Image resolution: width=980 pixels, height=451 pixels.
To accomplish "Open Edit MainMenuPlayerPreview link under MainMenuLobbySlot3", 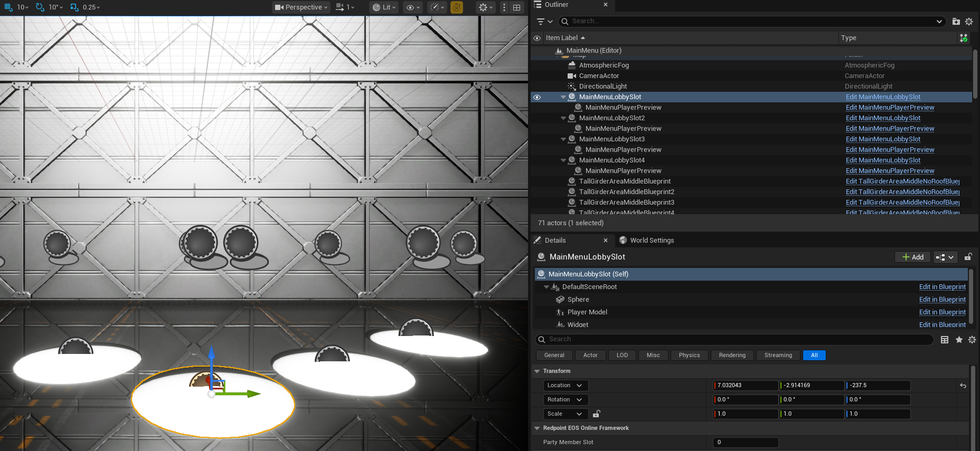I will pyautogui.click(x=890, y=150).
